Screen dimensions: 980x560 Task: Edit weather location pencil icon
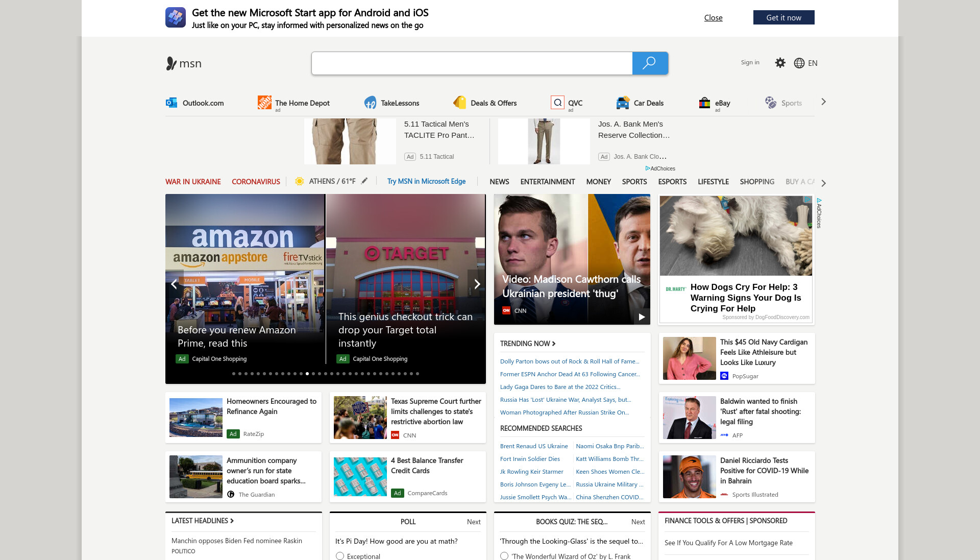[x=364, y=181]
